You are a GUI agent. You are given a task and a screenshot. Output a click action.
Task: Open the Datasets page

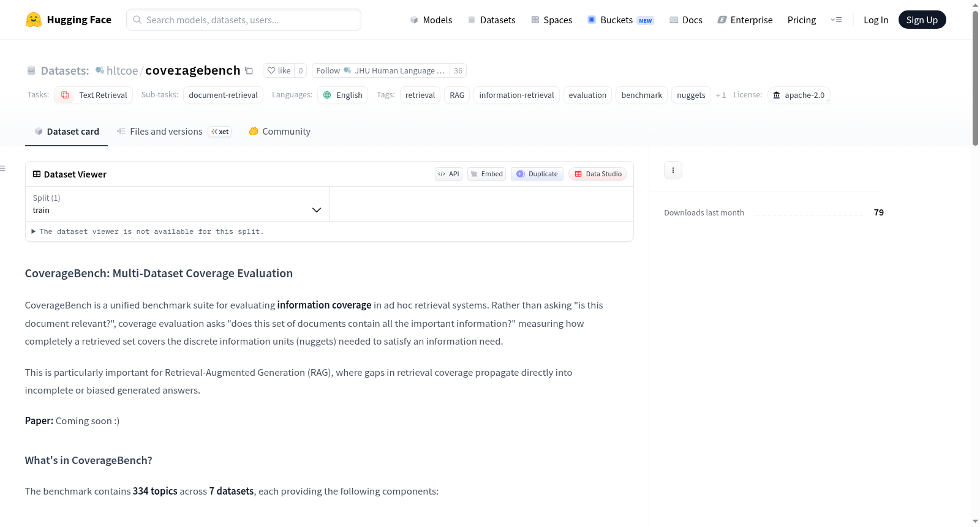click(x=491, y=20)
